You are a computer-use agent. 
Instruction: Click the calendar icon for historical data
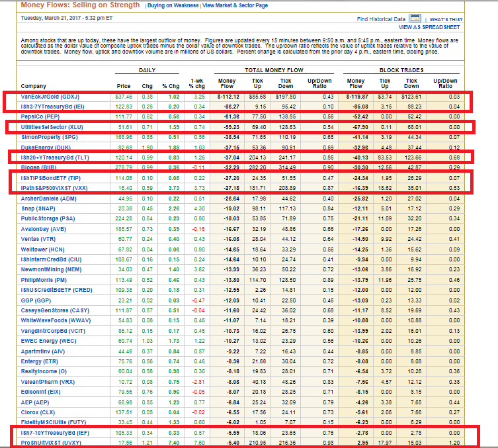(x=415, y=19)
